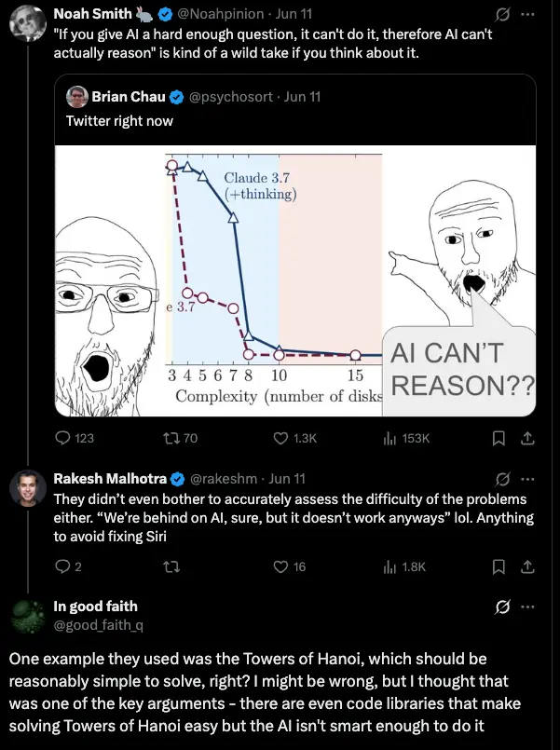Bookmark Noah Smith's tweet
This screenshot has width=560, height=750.
click(499, 438)
